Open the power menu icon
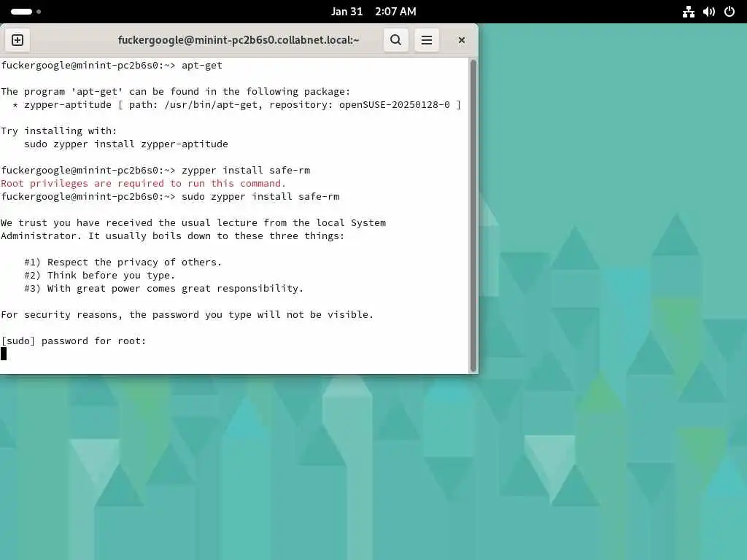 coord(729,12)
